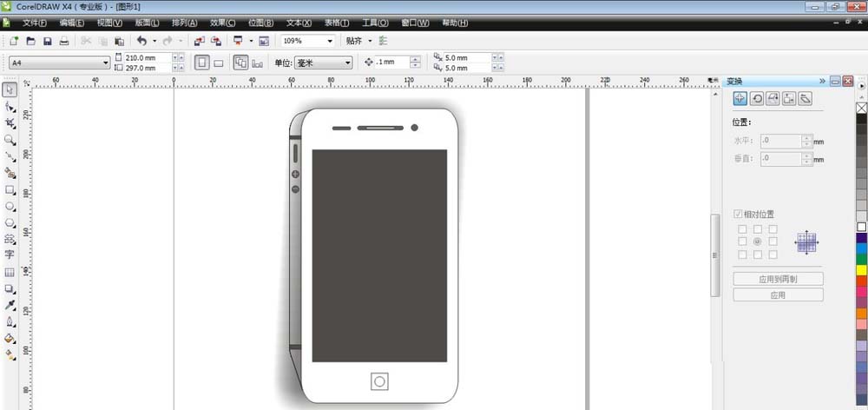Undo the last action

(x=142, y=41)
